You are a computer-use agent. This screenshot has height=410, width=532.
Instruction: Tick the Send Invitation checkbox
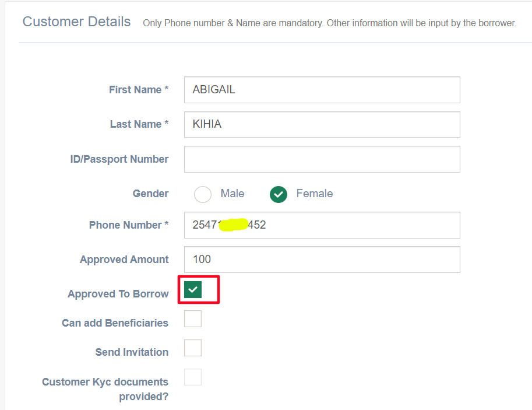click(x=193, y=348)
